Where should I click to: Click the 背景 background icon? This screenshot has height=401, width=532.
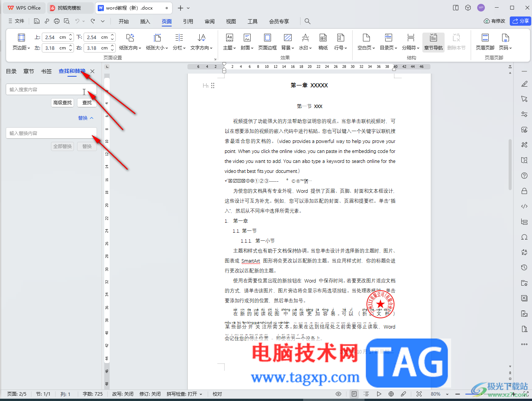tap(287, 38)
